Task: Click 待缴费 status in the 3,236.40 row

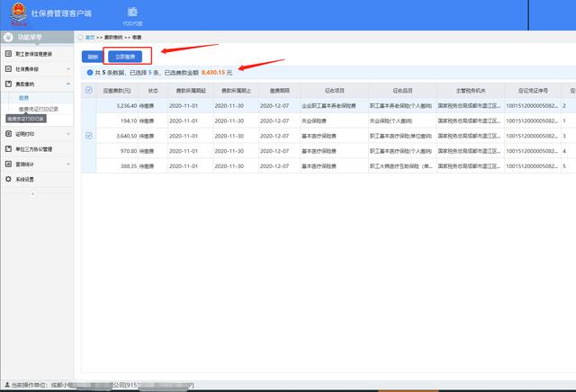Action: tap(147, 106)
